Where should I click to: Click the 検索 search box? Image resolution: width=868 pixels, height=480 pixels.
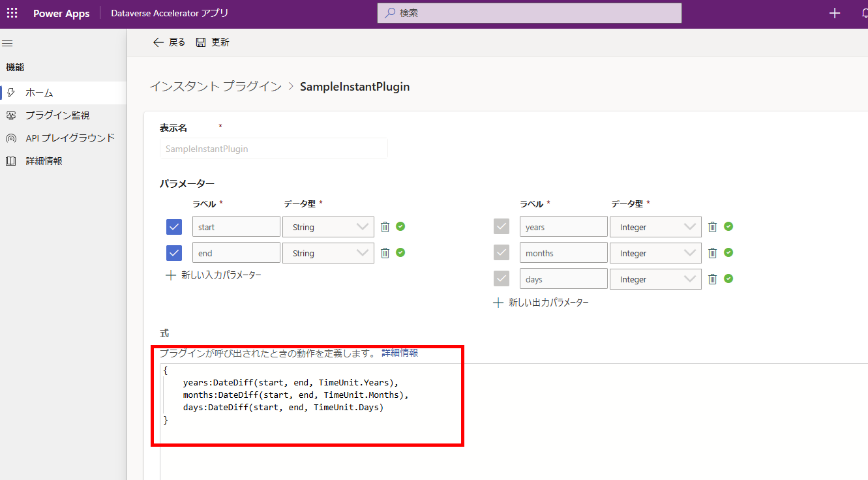530,13
